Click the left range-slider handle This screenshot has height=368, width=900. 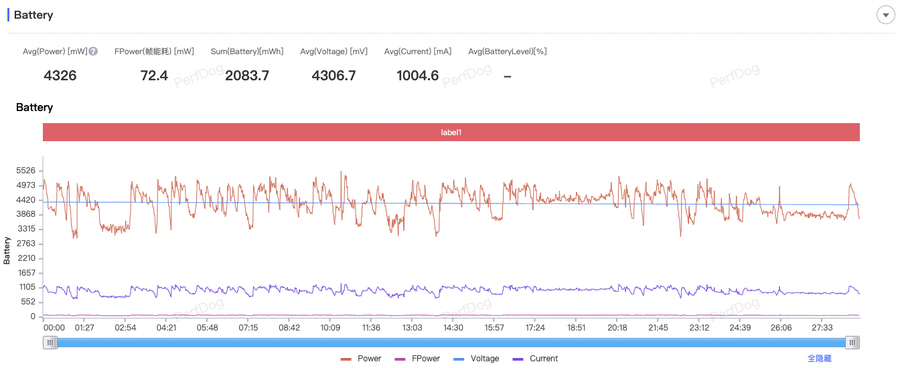pyautogui.click(x=51, y=343)
